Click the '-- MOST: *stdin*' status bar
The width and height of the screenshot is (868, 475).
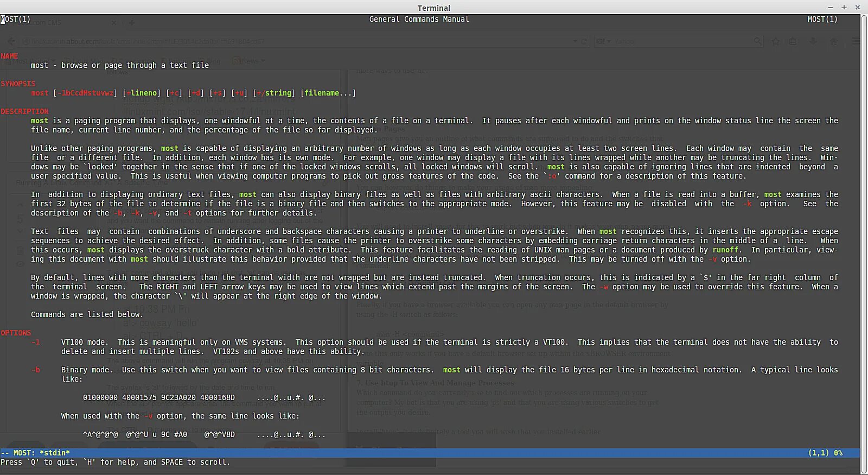tap(430, 453)
